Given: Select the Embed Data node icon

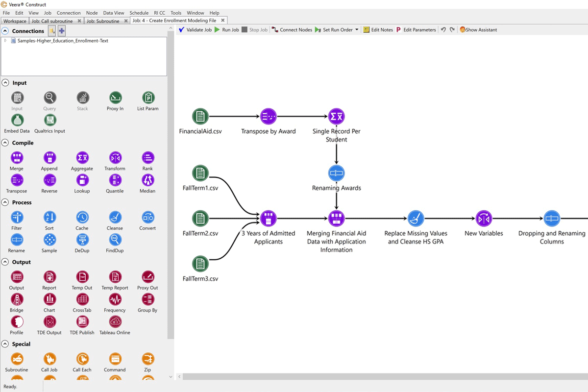Looking at the screenshot, I should coord(17,120).
